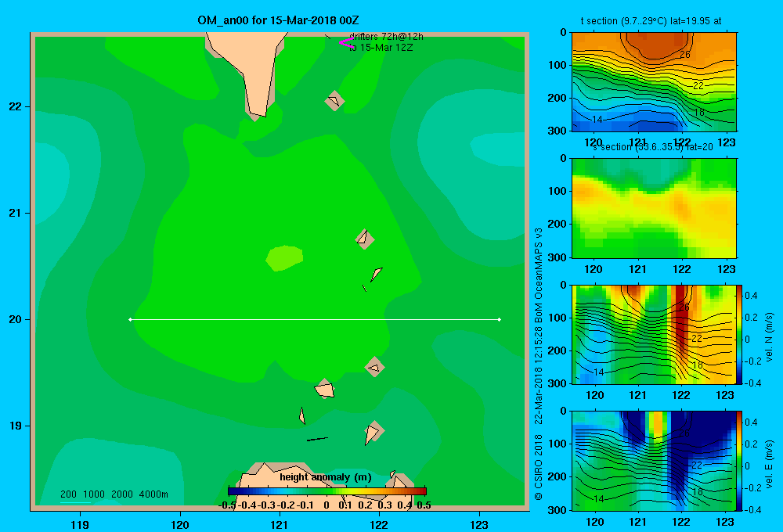Viewport: 783px width, 532px height.
Task: Click latitude label 20 on main map
Action: tap(16, 319)
